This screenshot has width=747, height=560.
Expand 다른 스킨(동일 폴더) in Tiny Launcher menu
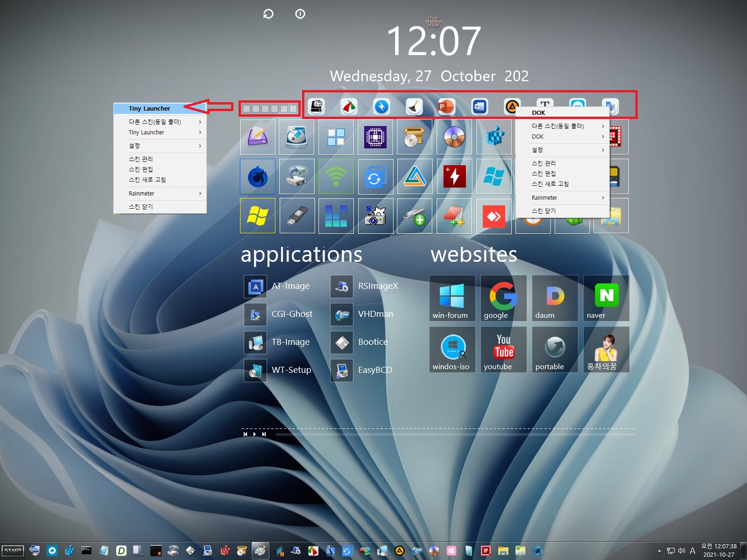(160, 122)
